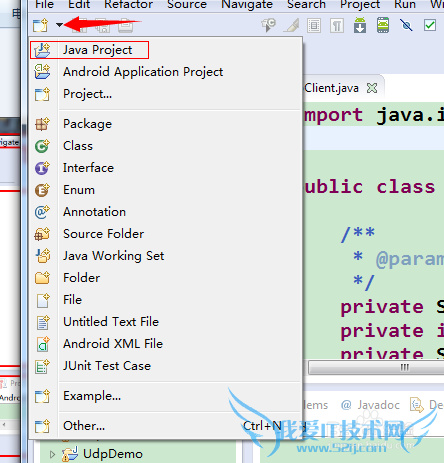
Task: Click the Project... wizard icon
Action: tap(42, 94)
